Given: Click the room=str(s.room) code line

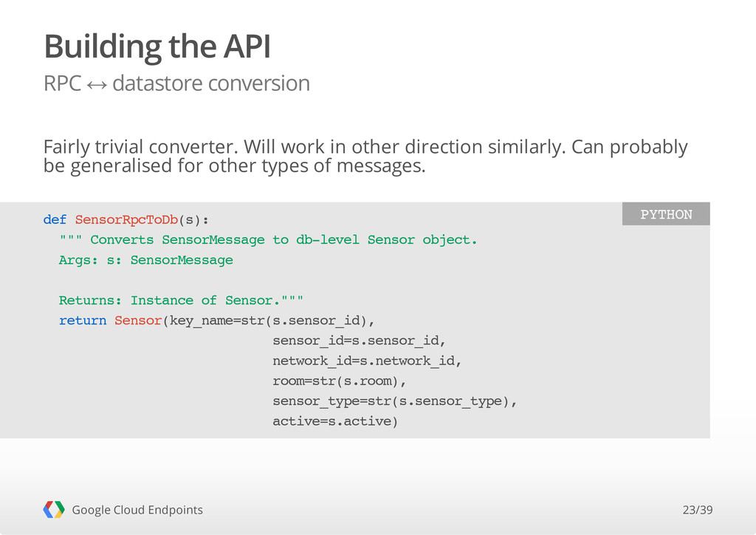Looking at the screenshot, I should [340, 381].
